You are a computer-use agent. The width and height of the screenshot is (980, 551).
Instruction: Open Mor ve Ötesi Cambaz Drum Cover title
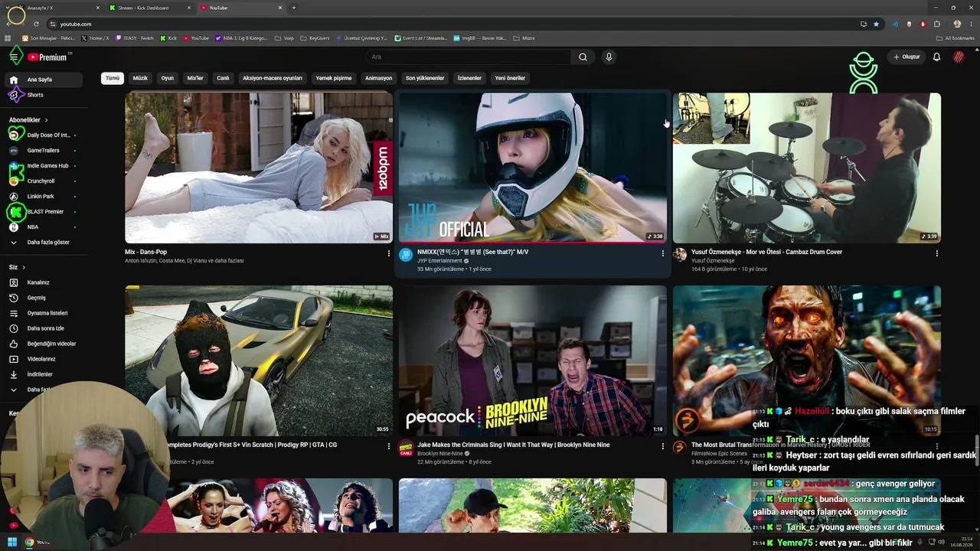click(766, 252)
